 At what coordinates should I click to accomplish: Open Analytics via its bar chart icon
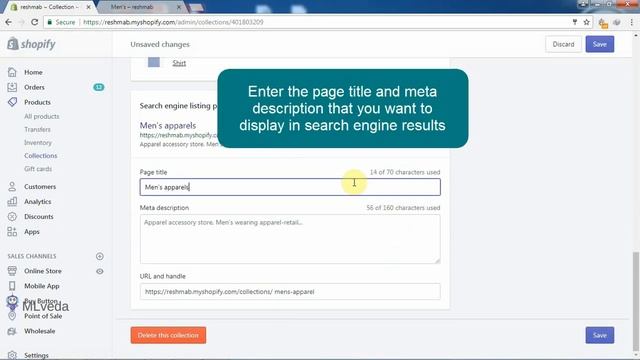[12, 202]
